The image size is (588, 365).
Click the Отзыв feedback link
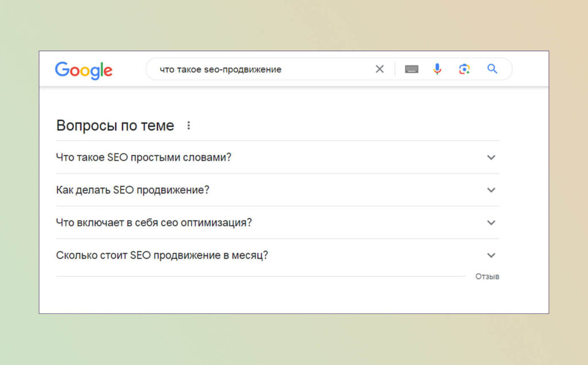pyautogui.click(x=487, y=277)
